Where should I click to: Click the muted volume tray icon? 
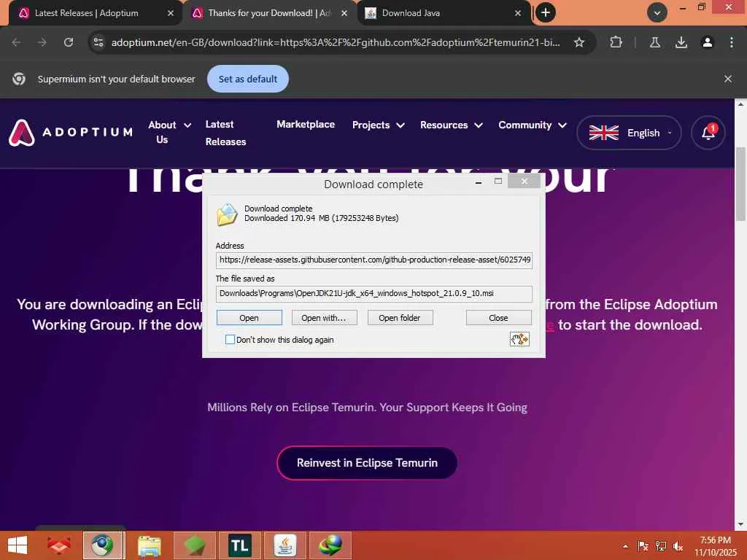(x=678, y=545)
